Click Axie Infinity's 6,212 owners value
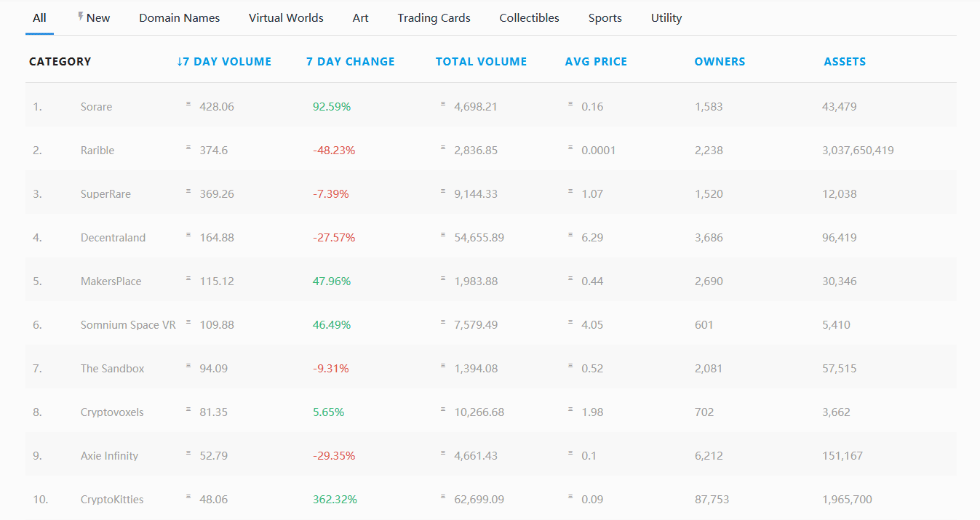 [x=709, y=455]
